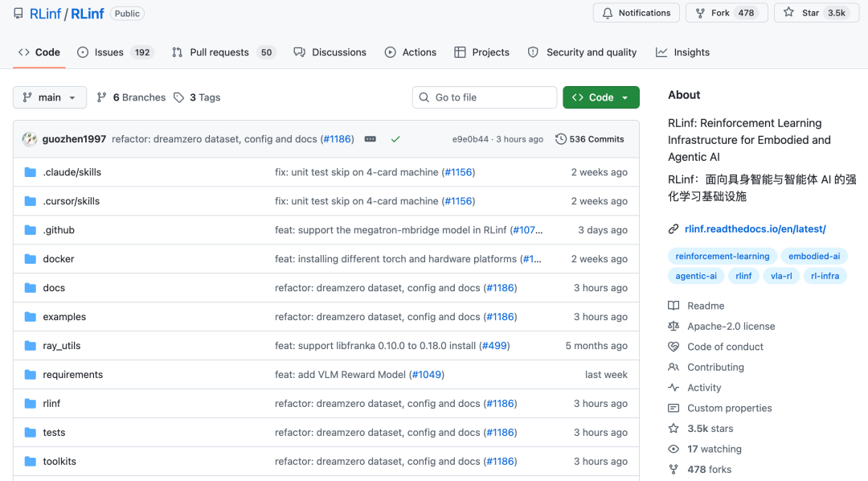Click the green checkmark build status icon
Viewport: 868px width, 481px height.
tap(395, 139)
